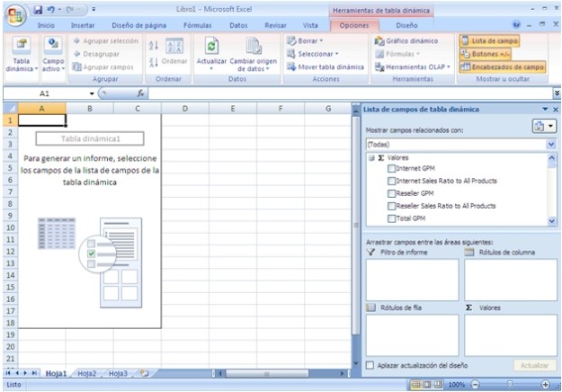Switch to the Insertar ribbon tab

pyautogui.click(x=83, y=26)
